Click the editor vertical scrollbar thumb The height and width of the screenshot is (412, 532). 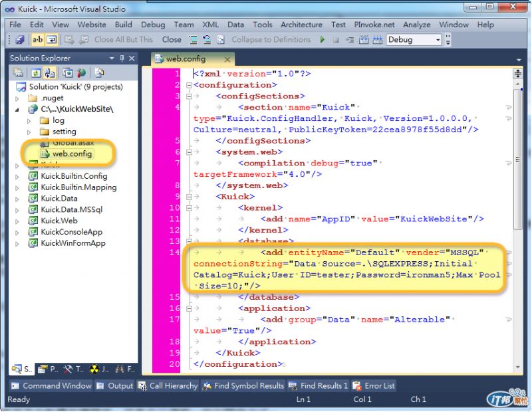click(518, 159)
